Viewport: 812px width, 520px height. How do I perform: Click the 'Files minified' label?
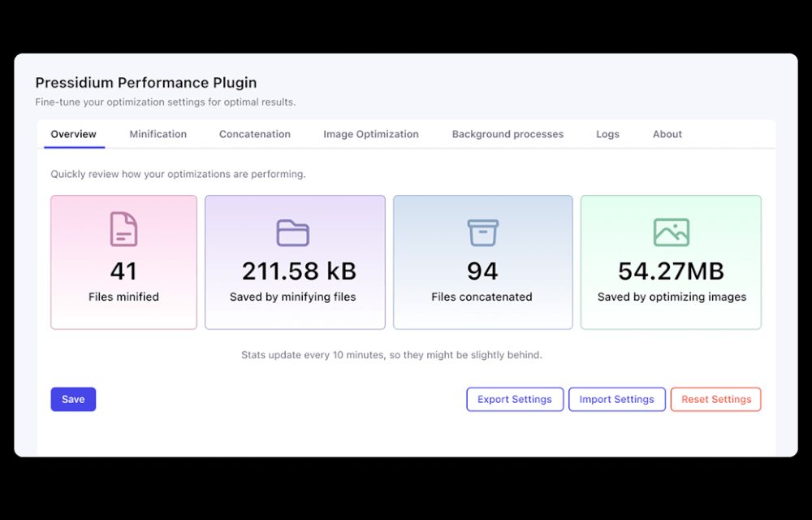pos(123,297)
